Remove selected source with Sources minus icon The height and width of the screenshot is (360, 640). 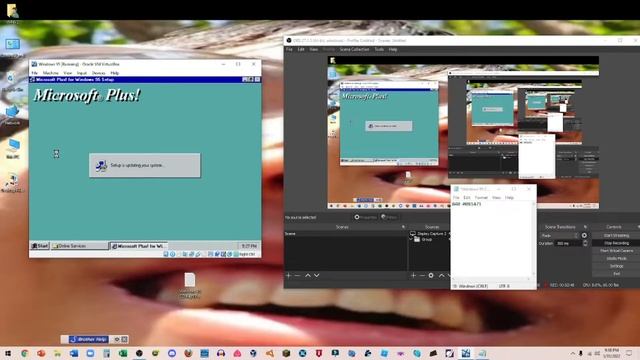422,276
